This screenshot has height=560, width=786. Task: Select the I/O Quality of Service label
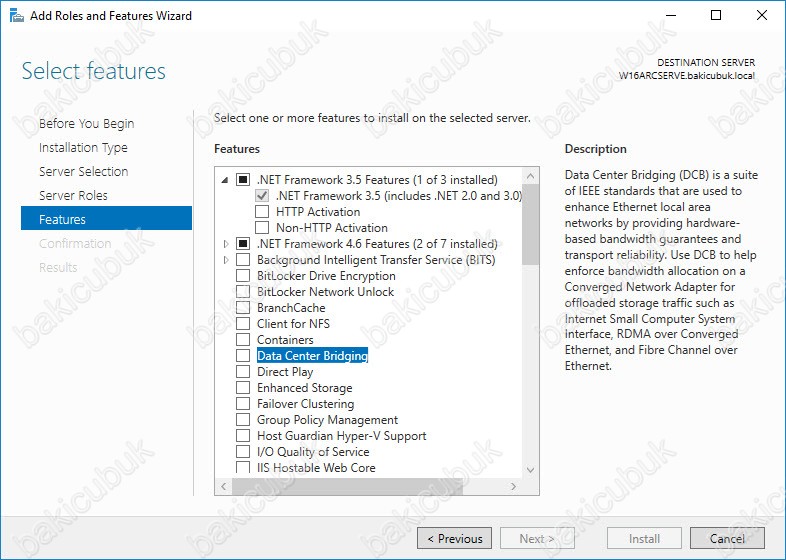click(313, 452)
